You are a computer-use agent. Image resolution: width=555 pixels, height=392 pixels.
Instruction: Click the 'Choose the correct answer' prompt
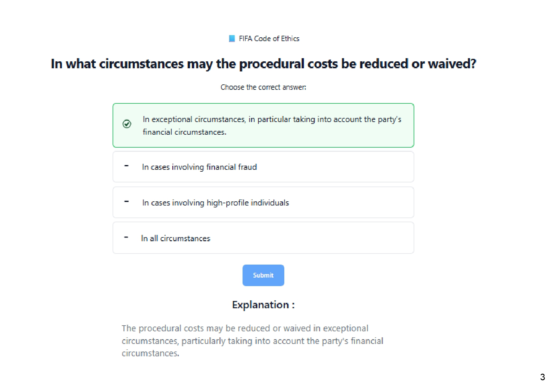pyautogui.click(x=263, y=87)
